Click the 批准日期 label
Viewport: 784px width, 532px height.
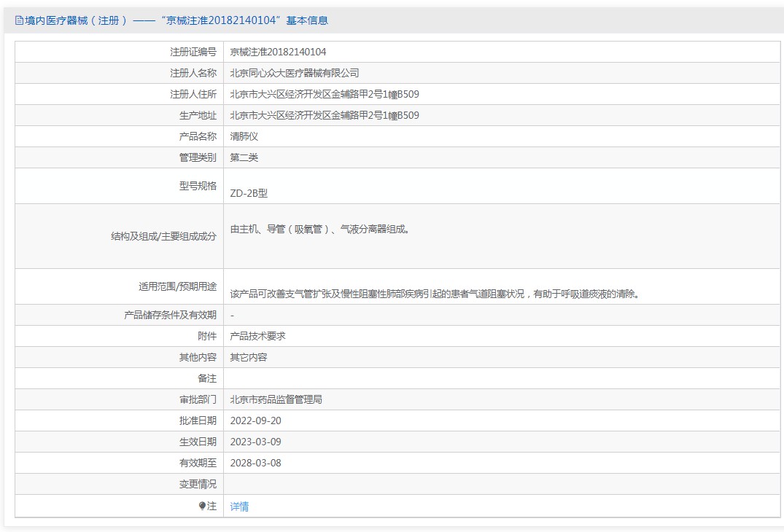[x=198, y=421]
